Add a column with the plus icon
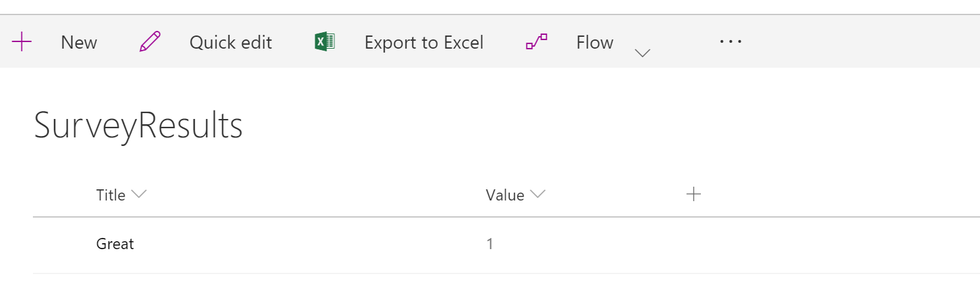980x282 pixels. pyautogui.click(x=693, y=194)
